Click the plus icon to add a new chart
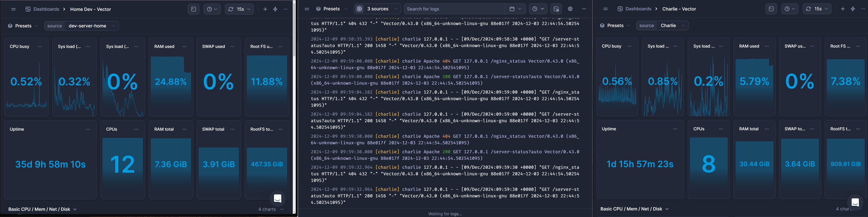Viewport: 868px width, 217px height. (265, 9)
